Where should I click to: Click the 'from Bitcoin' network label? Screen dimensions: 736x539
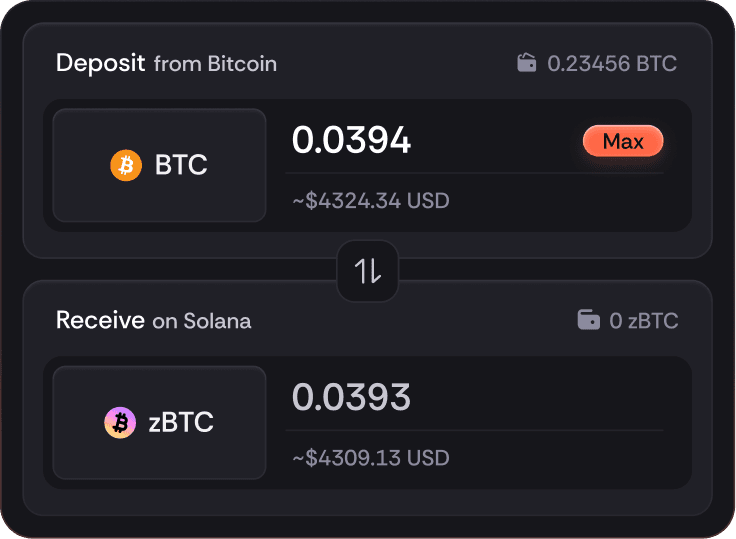click(x=215, y=64)
